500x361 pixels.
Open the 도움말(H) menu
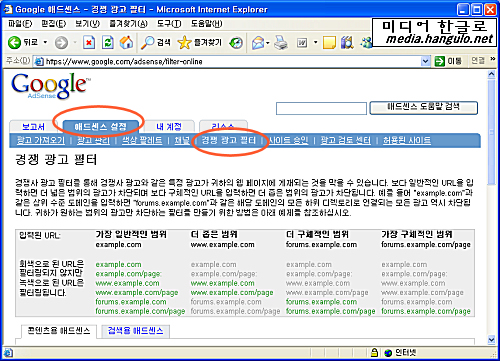(x=206, y=24)
